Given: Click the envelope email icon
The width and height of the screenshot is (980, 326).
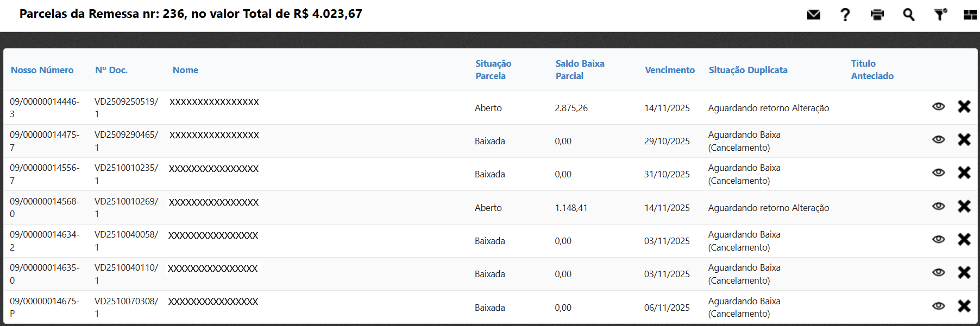Looking at the screenshot, I should [813, 15].
